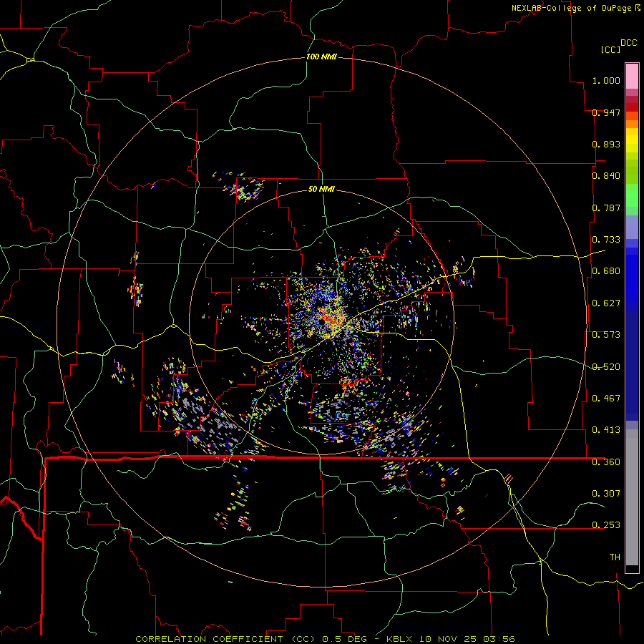Click the 0.413 legend value
Screen dimensions: 644x644
click(606, 430)
